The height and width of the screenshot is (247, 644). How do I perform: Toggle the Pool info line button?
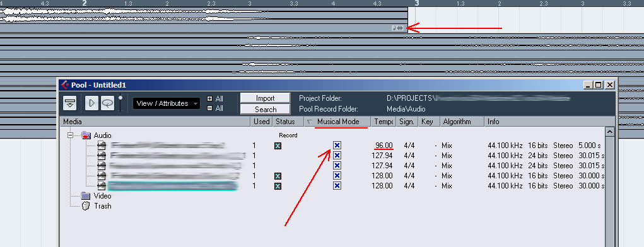69,103
